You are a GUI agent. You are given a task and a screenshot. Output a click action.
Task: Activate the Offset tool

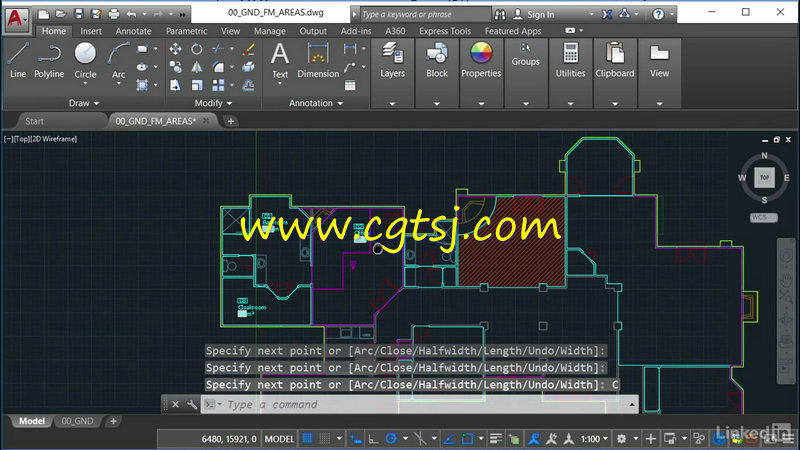249,85
